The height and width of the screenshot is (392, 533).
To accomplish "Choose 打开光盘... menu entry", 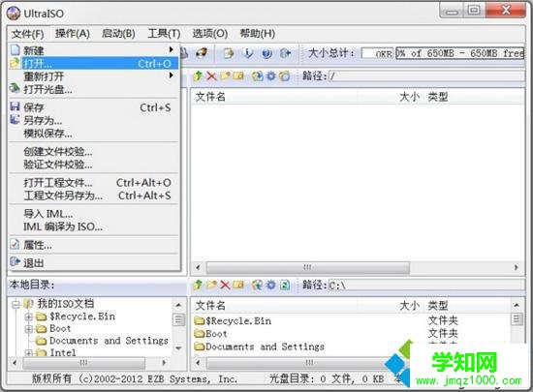I will tap(94, 89).
